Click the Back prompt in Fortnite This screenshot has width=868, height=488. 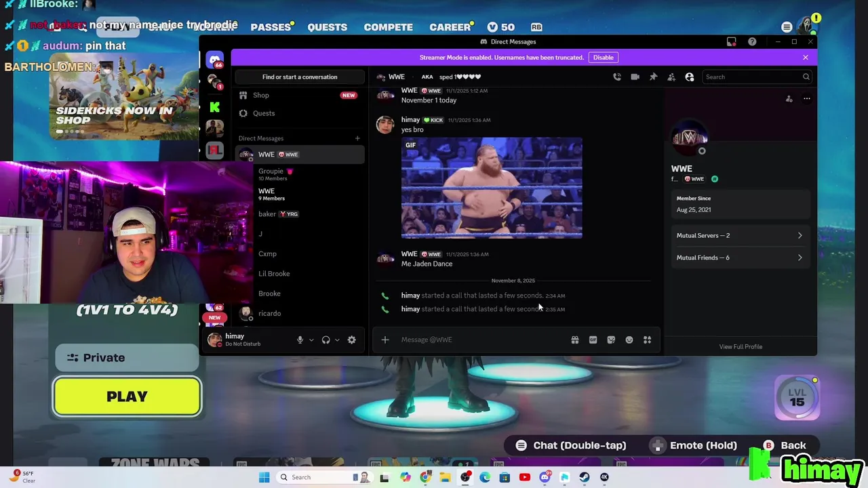(x=785, y=445)
